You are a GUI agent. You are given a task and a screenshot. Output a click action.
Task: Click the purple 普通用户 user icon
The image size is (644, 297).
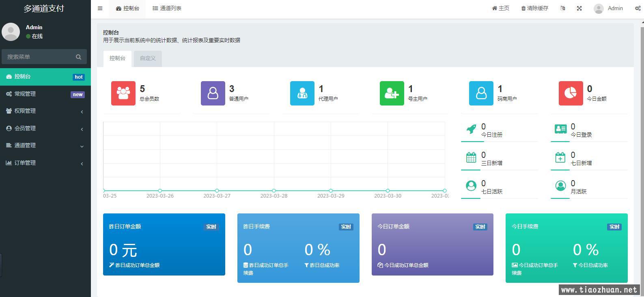[x=213, y=93]
